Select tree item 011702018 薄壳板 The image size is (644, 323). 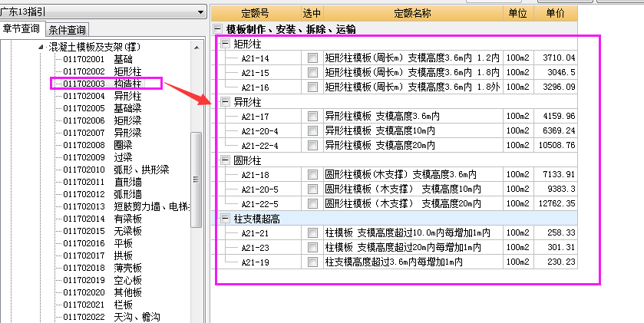[x=102, y=268]
